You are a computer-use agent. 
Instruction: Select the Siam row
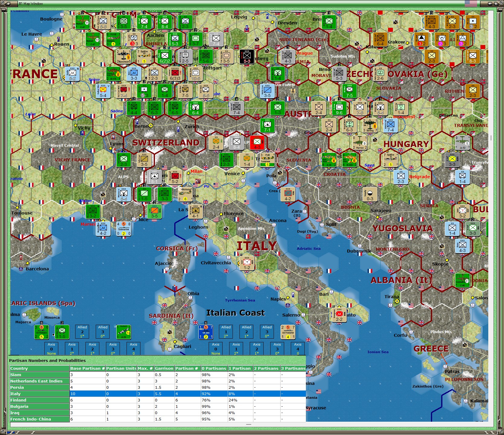(x=158, y=375)
